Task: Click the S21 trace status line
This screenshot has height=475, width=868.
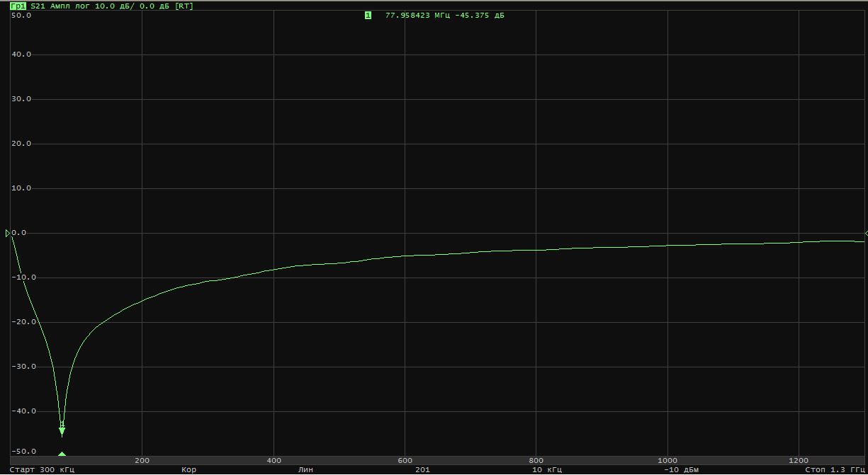Action: tap(112, 6)
